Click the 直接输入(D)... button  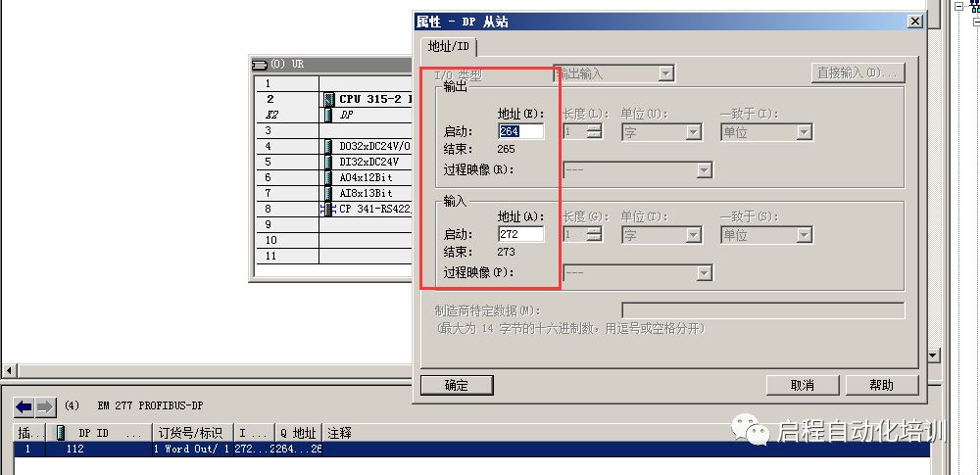(x=857, y=73)
